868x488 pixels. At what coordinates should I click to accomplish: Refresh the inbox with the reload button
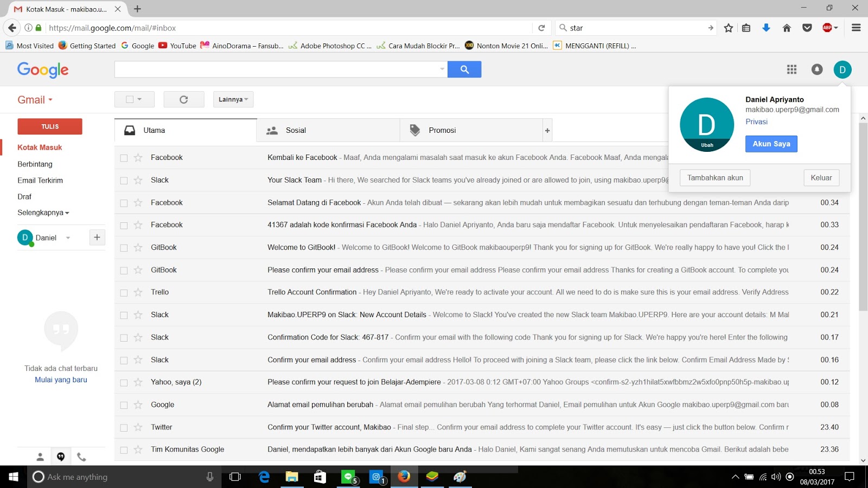point(184,99)
